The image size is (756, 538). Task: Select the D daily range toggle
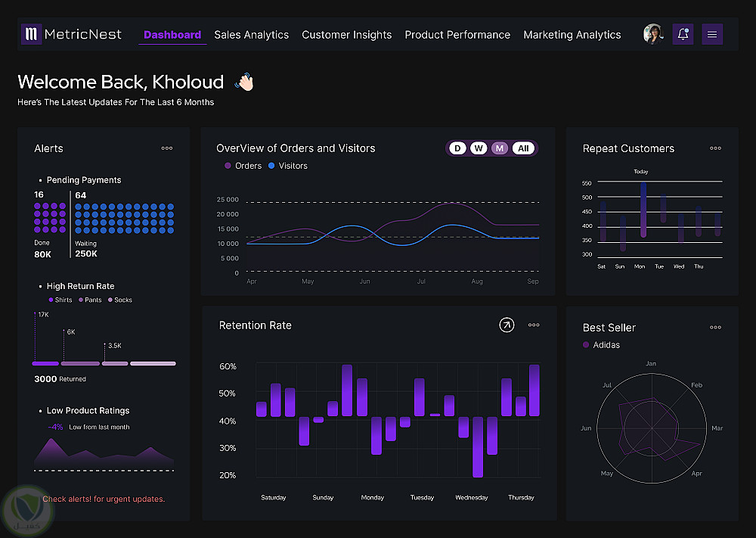point(457,148)
